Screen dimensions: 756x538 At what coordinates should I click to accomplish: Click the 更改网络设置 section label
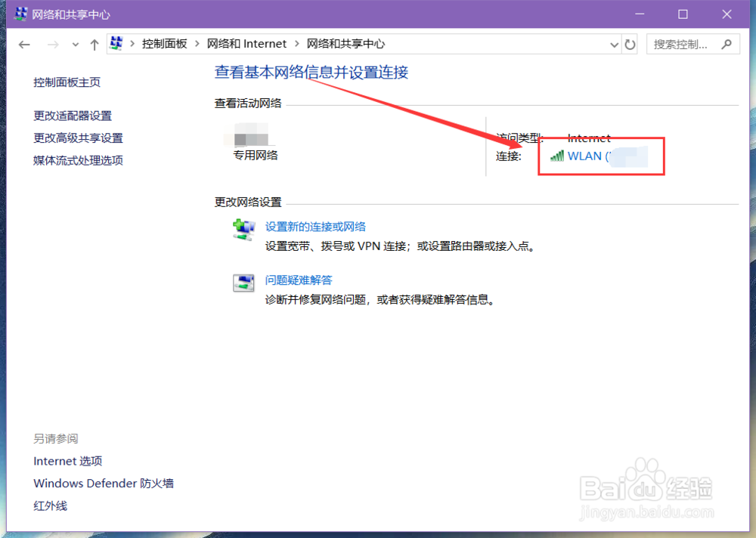tap(248, 202)
